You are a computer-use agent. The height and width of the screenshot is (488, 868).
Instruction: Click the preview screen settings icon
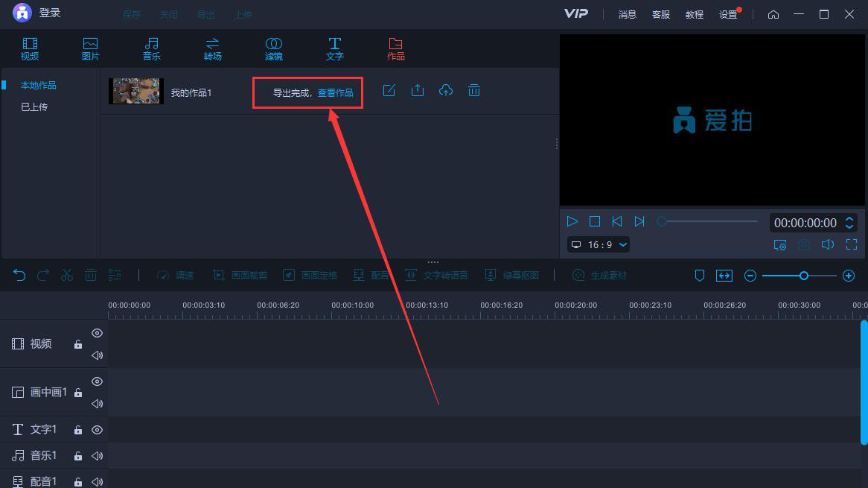780,245
